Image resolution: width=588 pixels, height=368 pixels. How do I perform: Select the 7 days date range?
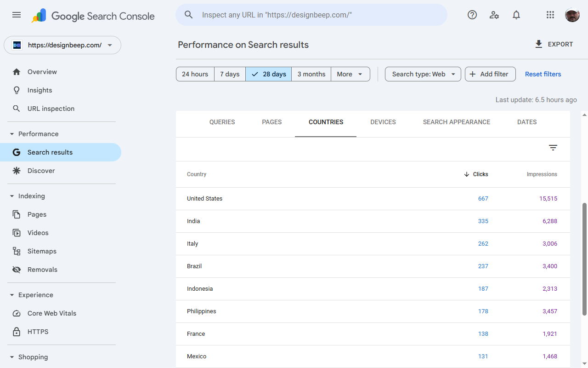[230, 74]
